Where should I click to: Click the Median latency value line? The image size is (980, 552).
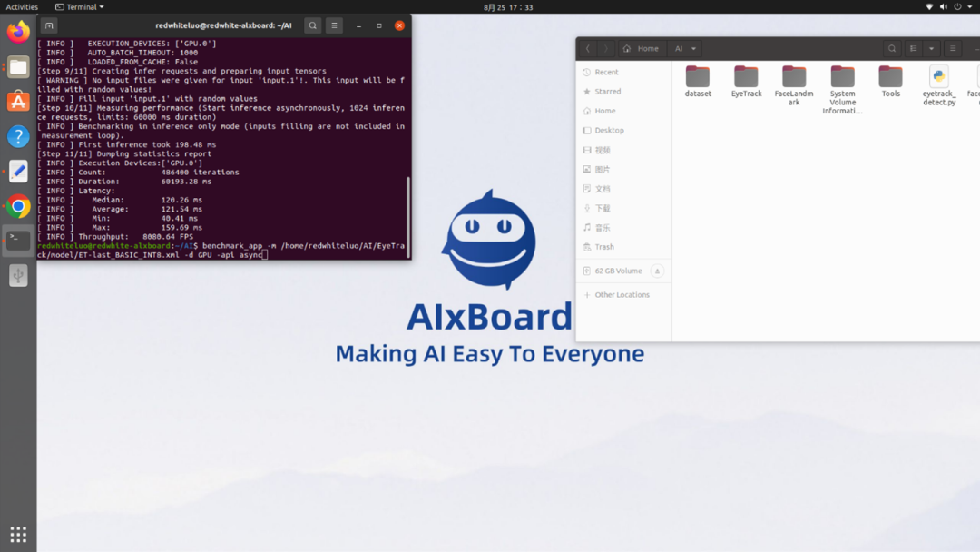click(120, 200)
